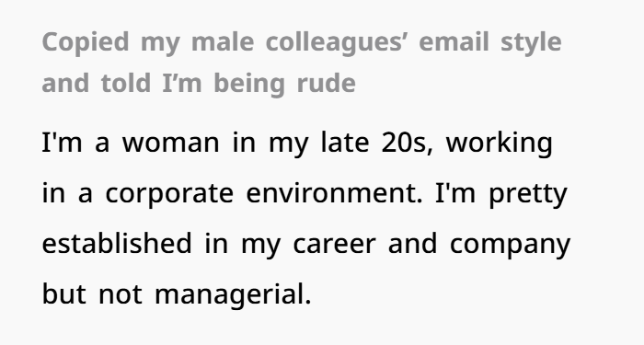Click the word "pretty" in the second body line
Viewport: 644px width, 345px height.
tap(528, 193)
